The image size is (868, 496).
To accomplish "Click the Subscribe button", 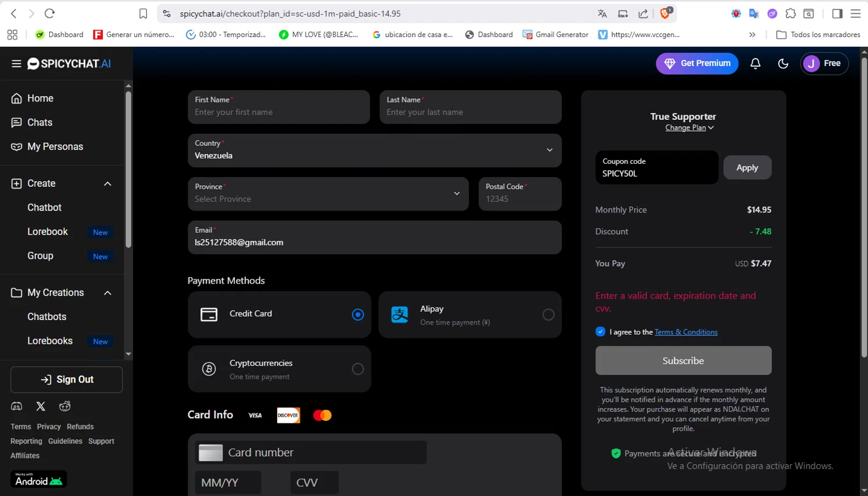I will tap(683, 361).
